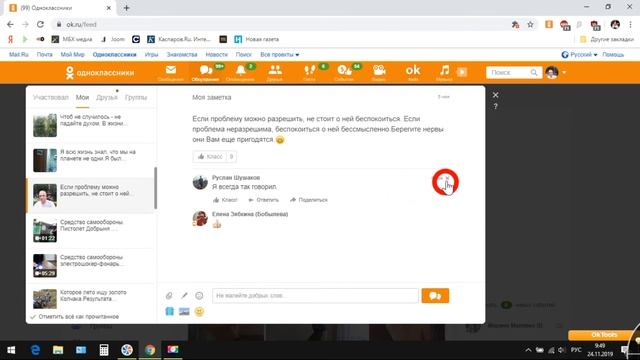Switch to the Мои tab
Viewport: 640px width, 360px height.
click(x=82, y=98)
